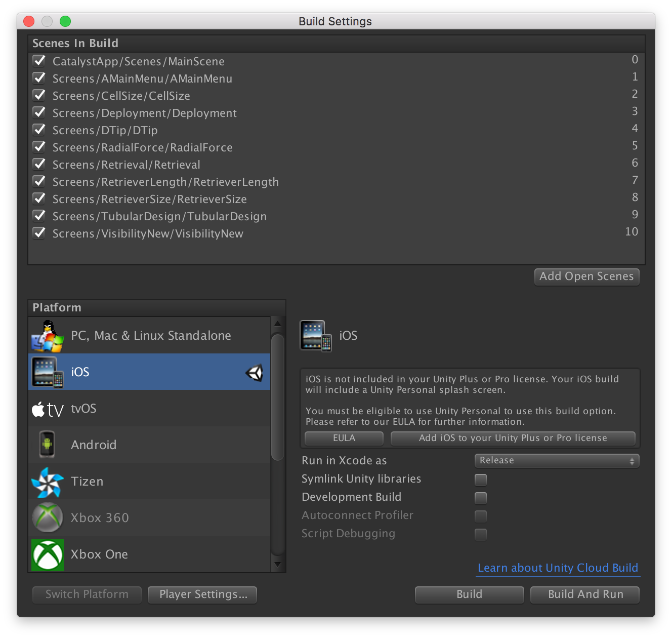
Task: Click platform list scroll down arrow
Action: (277, 564)
